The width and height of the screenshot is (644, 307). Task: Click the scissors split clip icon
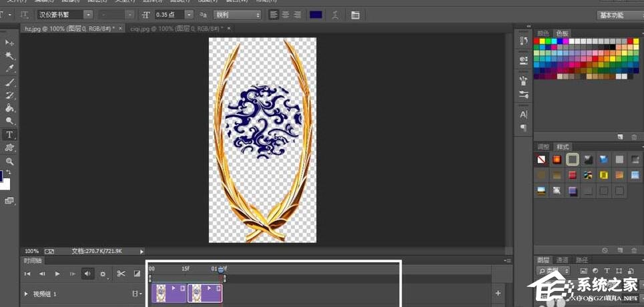[121, 274]
